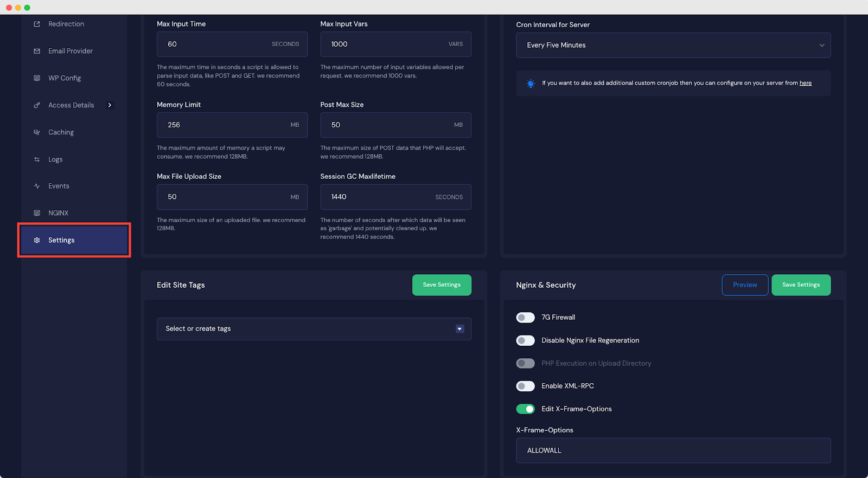Screen dimensions: 868x478
Task: Open the Select or create tags dropdown
Action: (x=314, y=329)
